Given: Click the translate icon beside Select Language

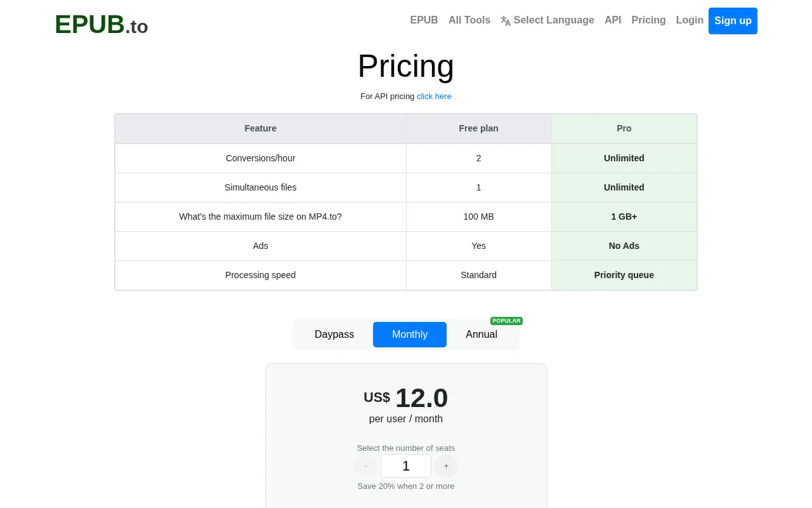Looking at the screenshot, I should [x=506, y=21].
